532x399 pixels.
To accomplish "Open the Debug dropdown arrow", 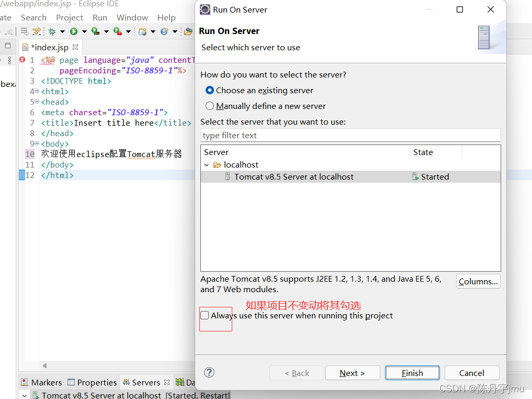I will (62, 32).
